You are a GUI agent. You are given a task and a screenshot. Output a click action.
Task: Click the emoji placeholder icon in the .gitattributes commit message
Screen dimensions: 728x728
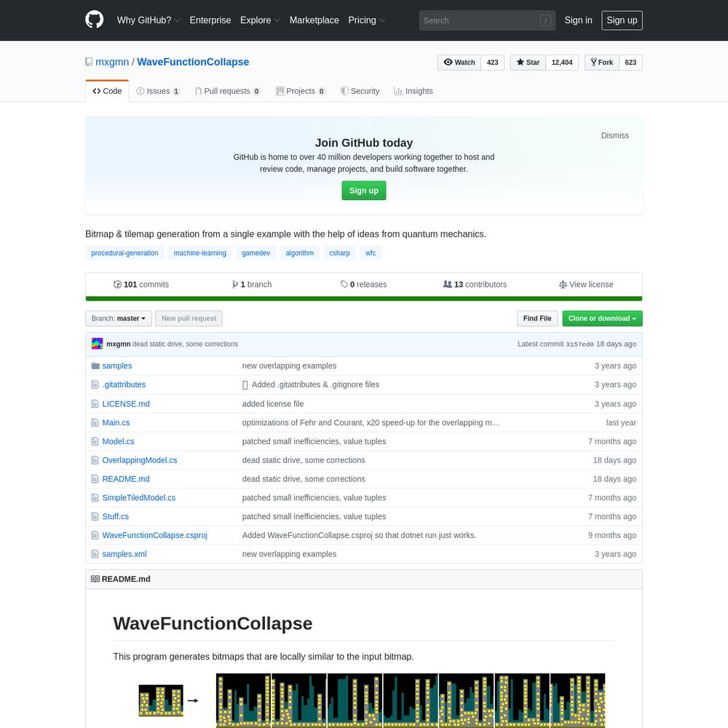pos(245,385)
